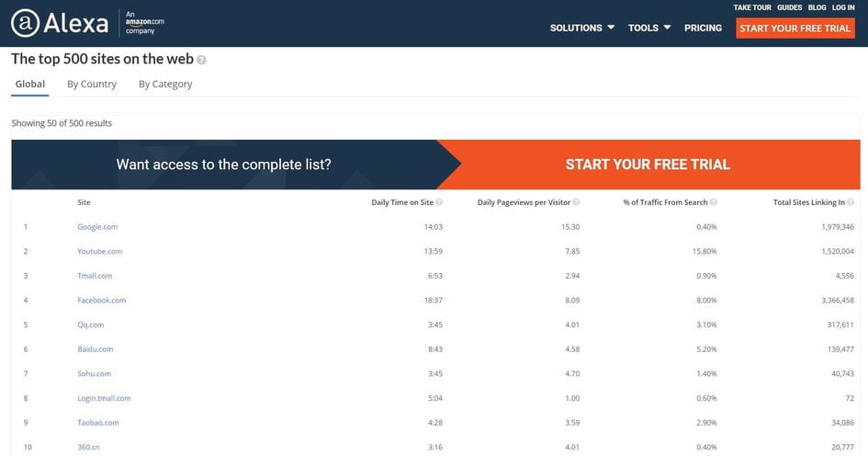Click help icon next to Total Sites Linking In
868x456 pixels.
(851, 202)
